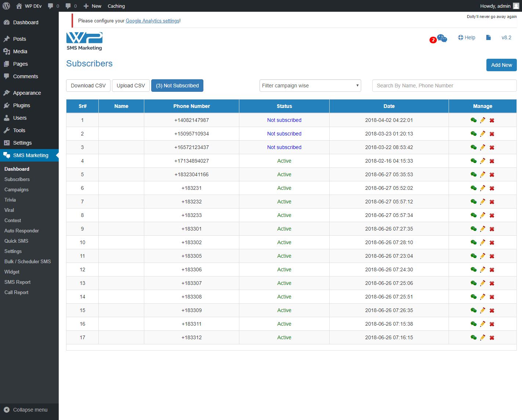Send message to subscriber +183302
Screen dimensions: 522x420
click(474, 242)
